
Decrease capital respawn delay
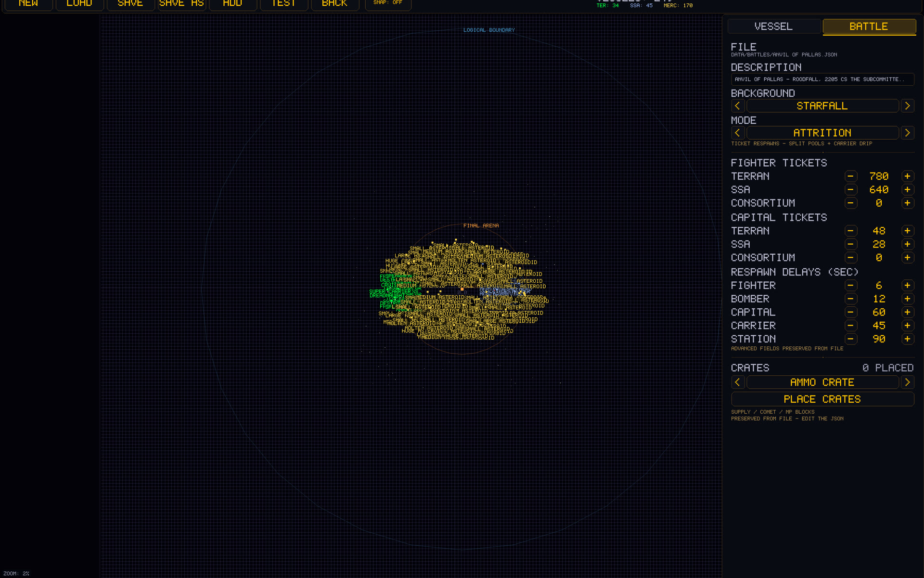tap(851, 312)
